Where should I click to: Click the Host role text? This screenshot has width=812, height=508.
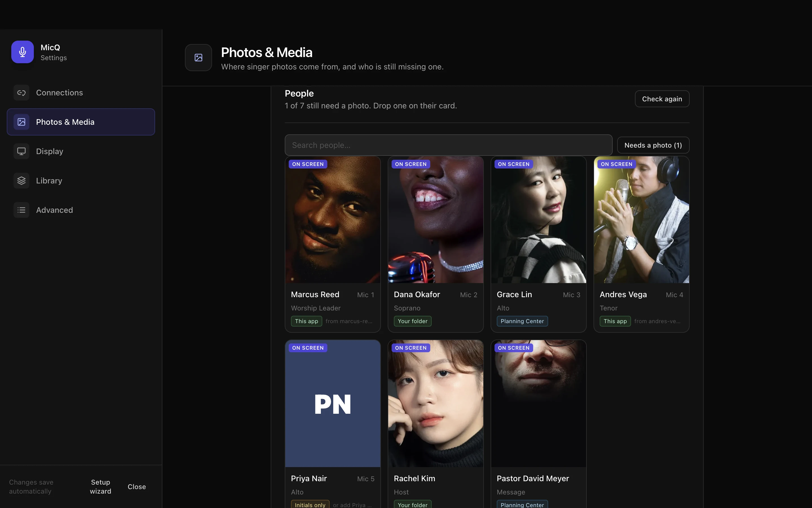pos(401,492)
